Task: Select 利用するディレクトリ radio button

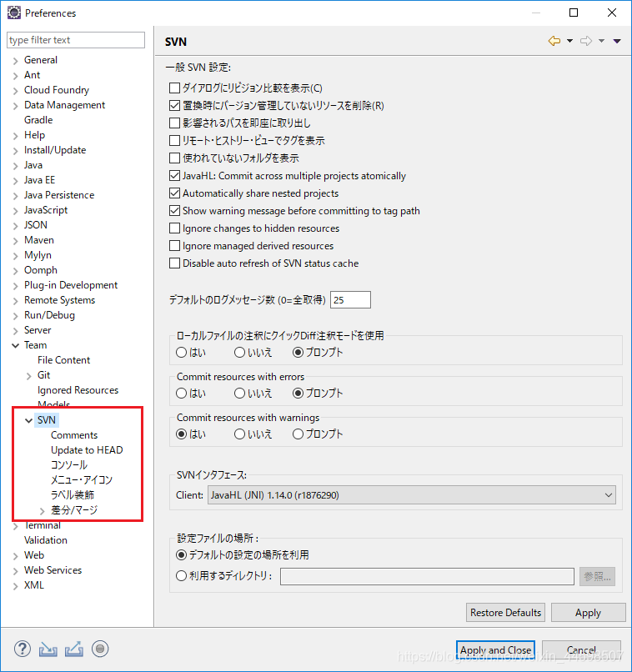Action: (181, 576)
